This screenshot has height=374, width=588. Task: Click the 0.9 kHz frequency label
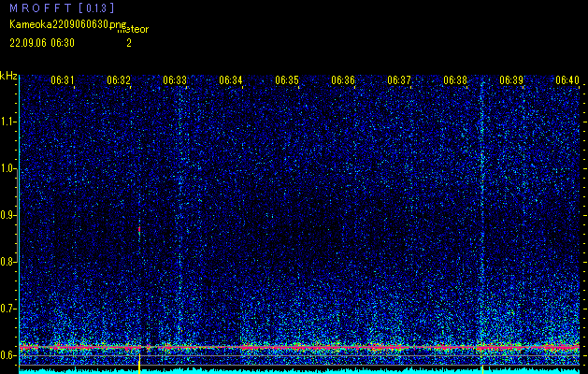coord(8,215)
